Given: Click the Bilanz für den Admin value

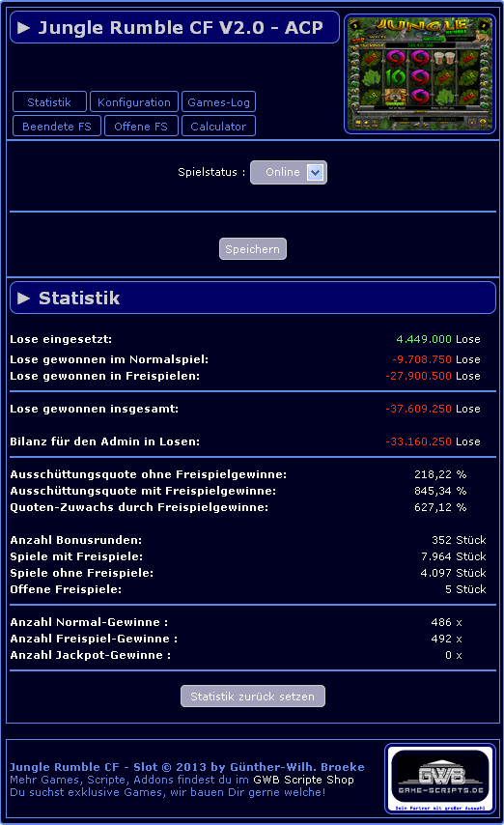Looking at the screenshot, I should [x=418, y=441].
